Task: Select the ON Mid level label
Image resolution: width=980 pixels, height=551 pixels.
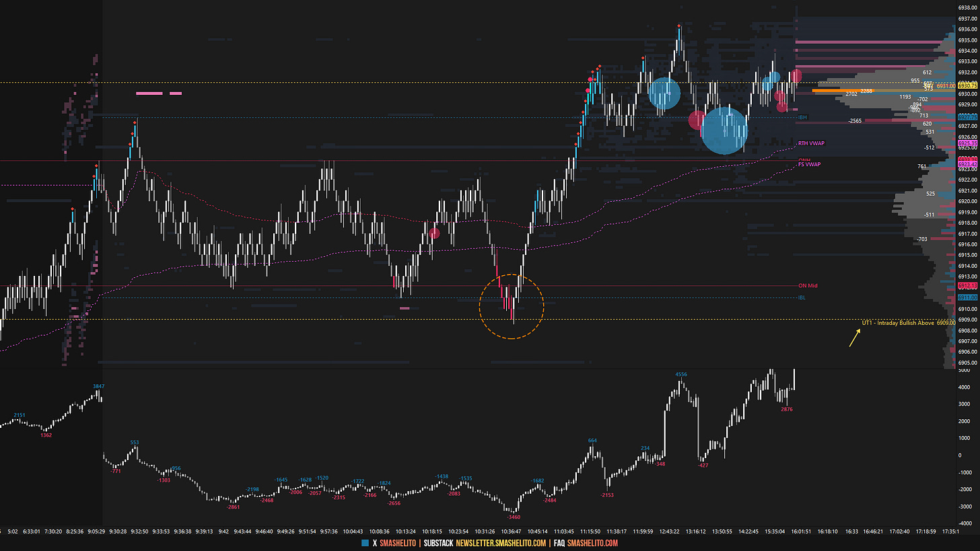Action: pos(808,286)
